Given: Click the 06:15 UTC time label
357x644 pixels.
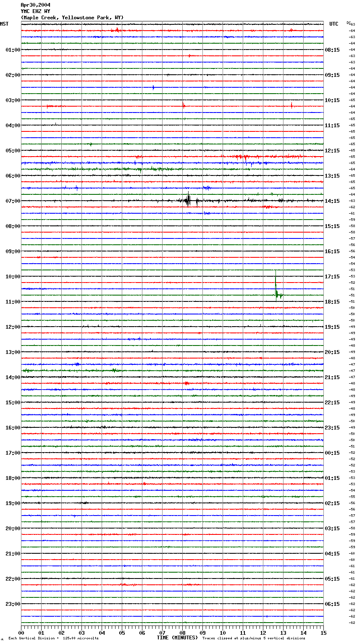Looking at the screenshot, I should click(x=332, y=604).
